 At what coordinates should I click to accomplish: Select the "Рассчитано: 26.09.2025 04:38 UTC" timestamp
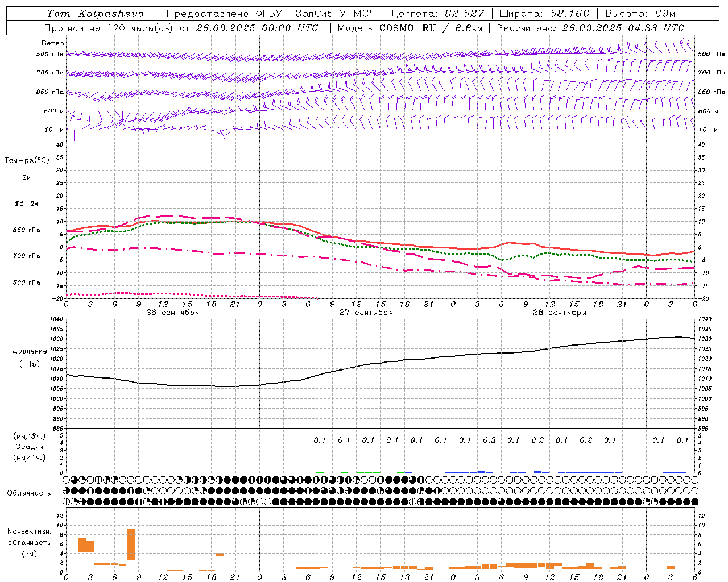590,28
